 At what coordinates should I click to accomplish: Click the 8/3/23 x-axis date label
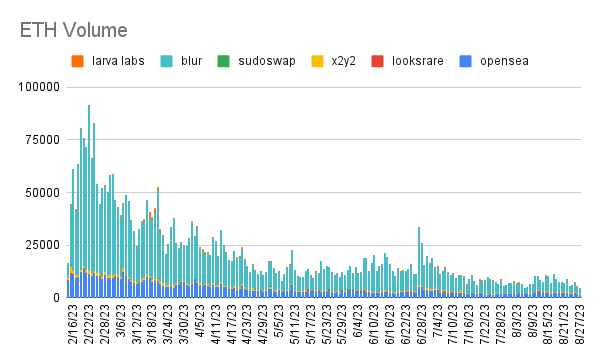pyautogui.click(x=518, y=321)
